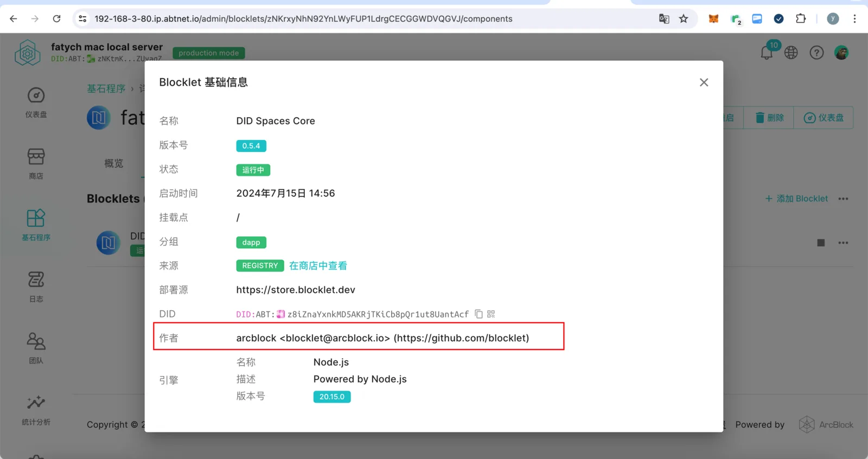Click the 运行中 status badge
The width and height of the screenshot is (868, 459).
tap(253, 170)
